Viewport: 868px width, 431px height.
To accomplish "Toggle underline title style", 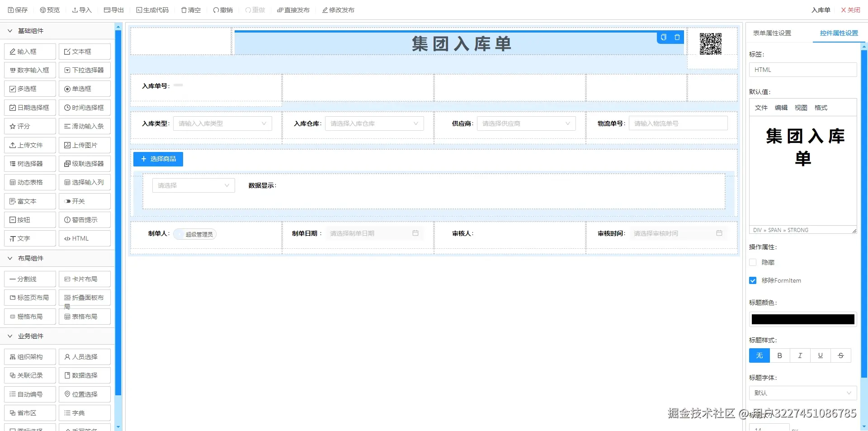I will 821,355.
